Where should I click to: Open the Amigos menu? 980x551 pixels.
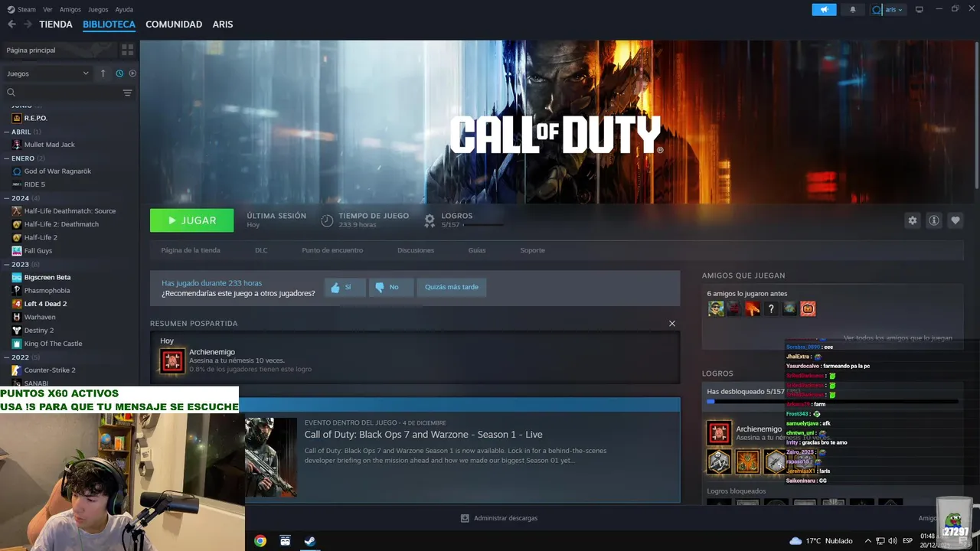point(70,9)
